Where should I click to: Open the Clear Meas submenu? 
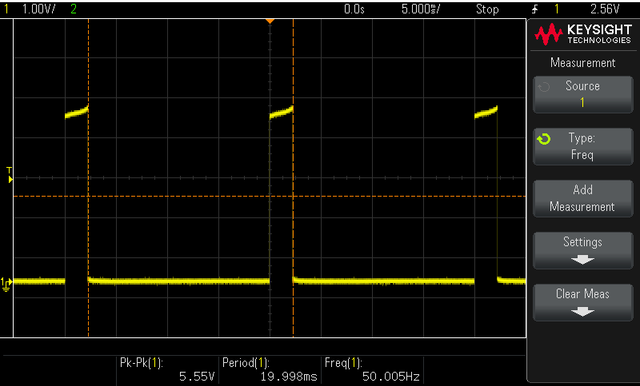(583, 302)
